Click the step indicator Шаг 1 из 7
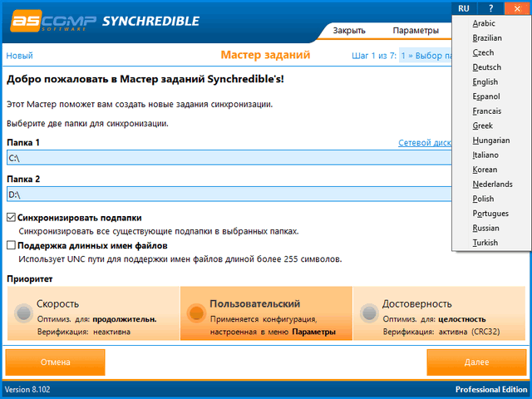The width and height of the screenshot is (532, 399). tap(374, 56)
